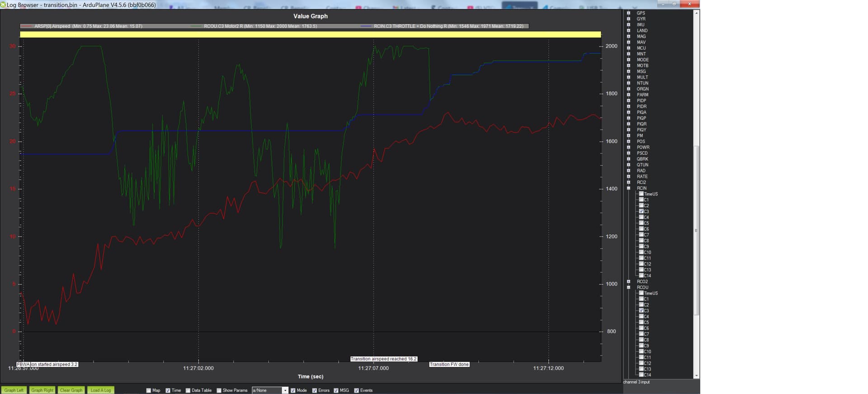Screen dimensions: 868x394
Task: Expand the RATE tree node
Action: (x=628, y=176)
